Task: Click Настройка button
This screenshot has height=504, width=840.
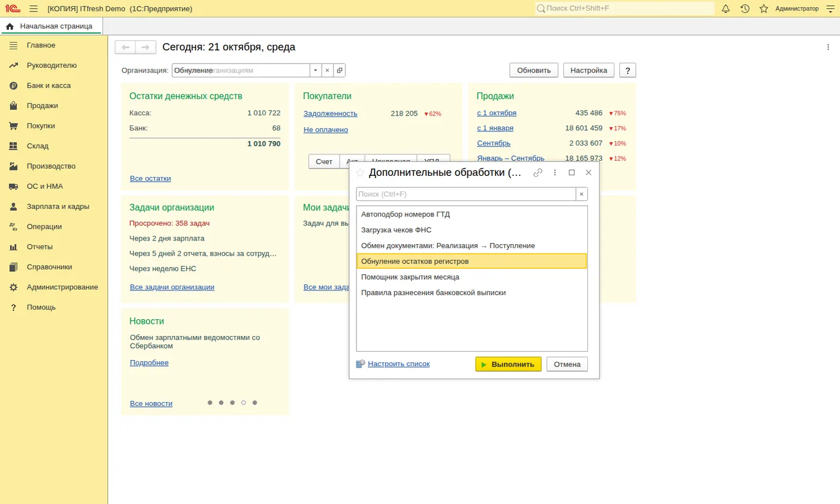Action: point(589,70)
